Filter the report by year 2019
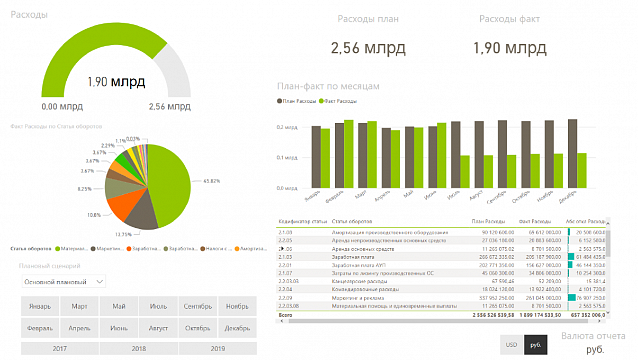 218,349
